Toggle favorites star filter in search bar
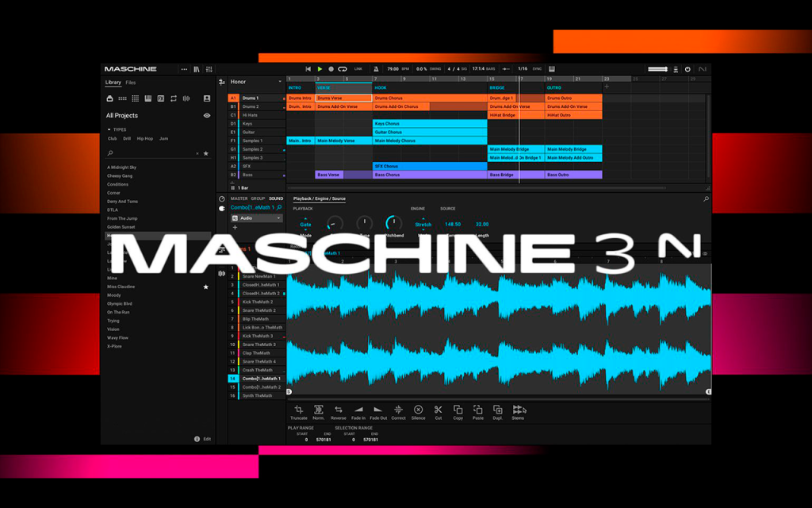This screenshot has width=812, height=508. click(x=206, y=153)
